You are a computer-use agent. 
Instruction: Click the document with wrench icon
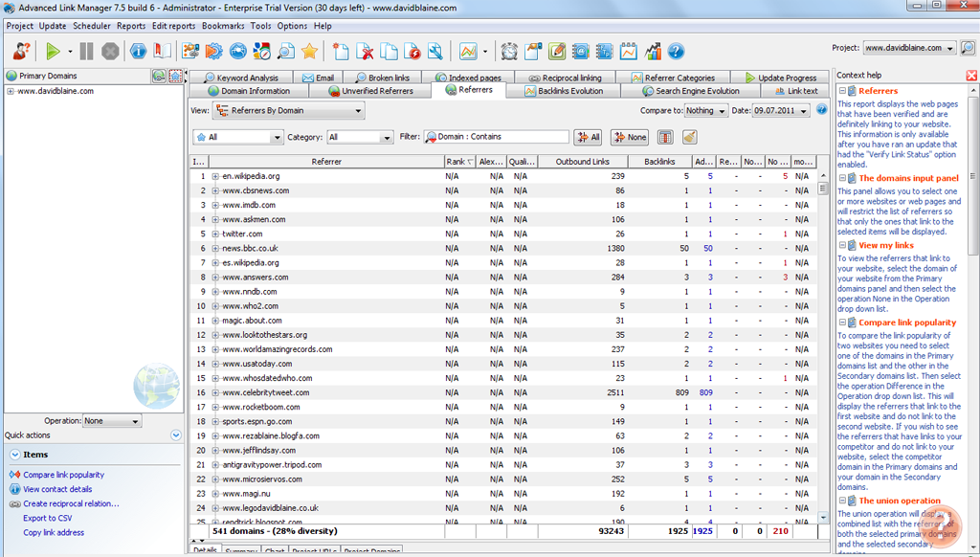[435, 52]
